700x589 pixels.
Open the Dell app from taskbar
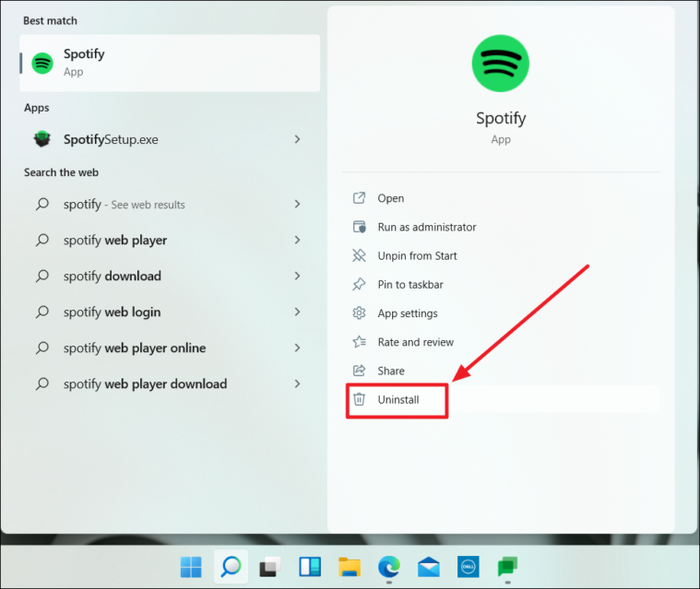468,567
